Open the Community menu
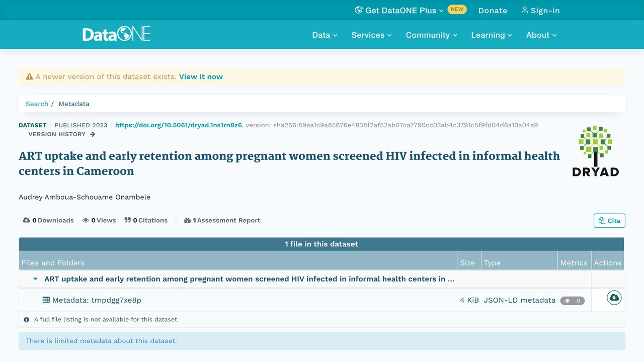The width and height of the screenshot is (644, 362). 431,35
